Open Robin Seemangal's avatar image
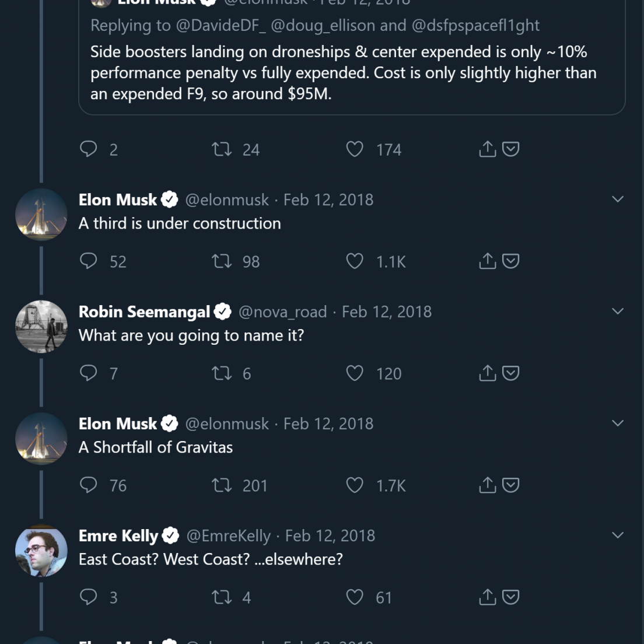The height and width of the screenshot is (644, 644). [x=41, y=327]
